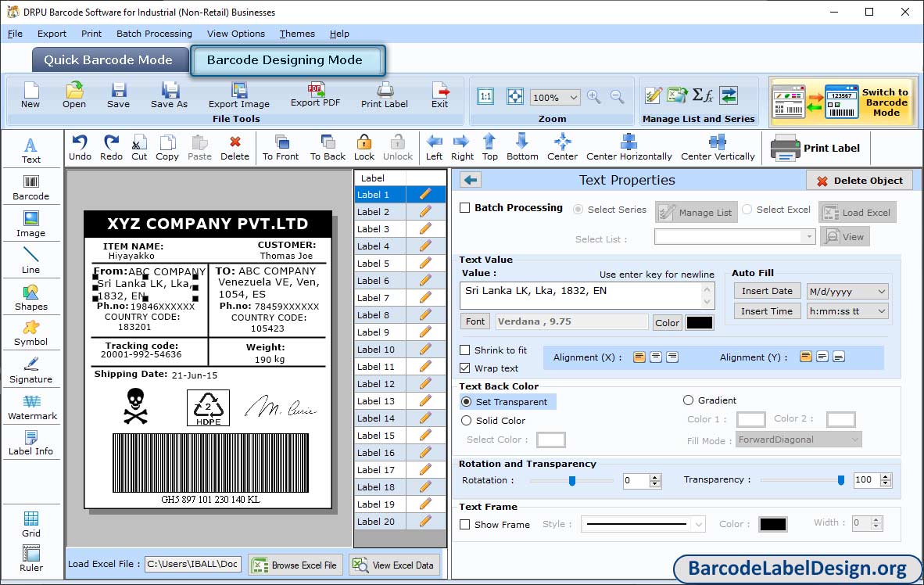
Task: Click Insert Time button
Action: coord(767,310)
